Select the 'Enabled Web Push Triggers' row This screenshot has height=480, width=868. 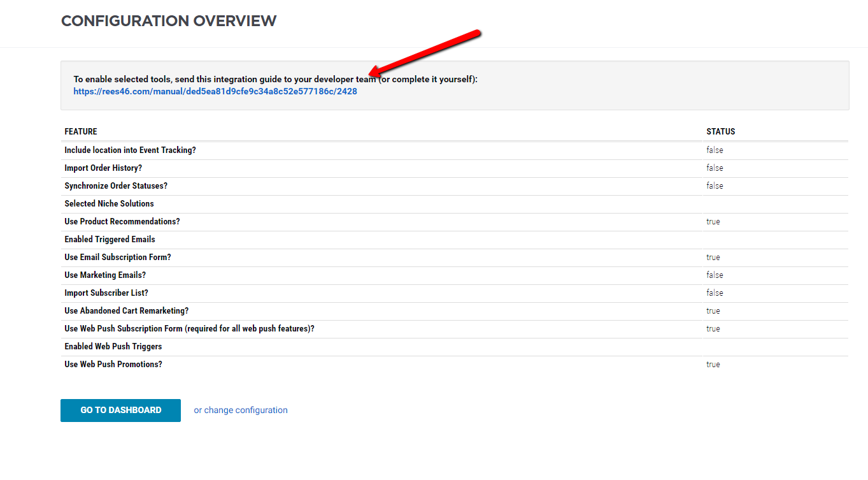coord(454,347)
